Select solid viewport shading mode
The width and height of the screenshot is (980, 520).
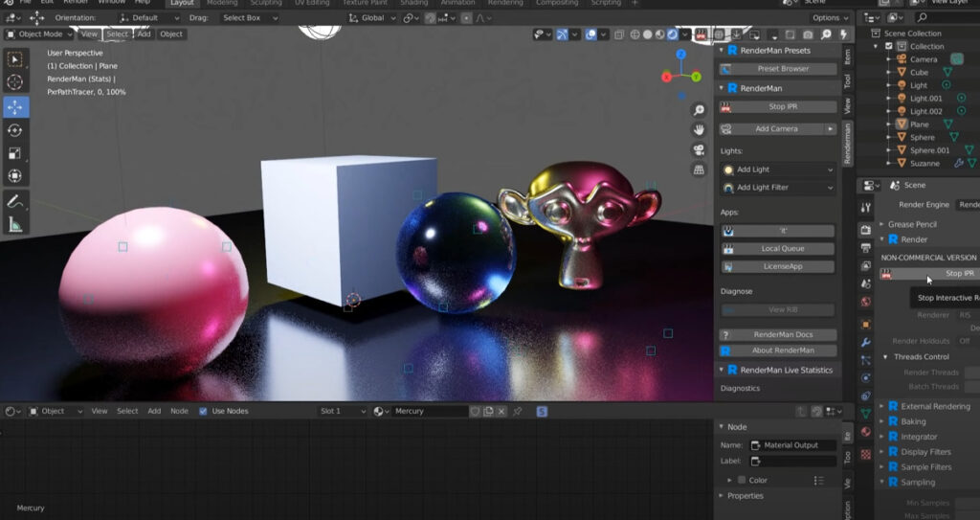pos(648,34)
